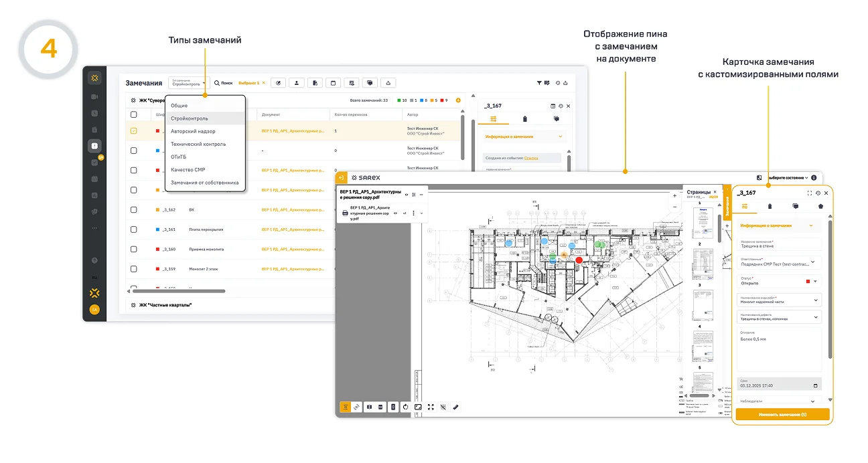Open the filter icon in Замечания header
868x463 pixels.
[539, 83]
